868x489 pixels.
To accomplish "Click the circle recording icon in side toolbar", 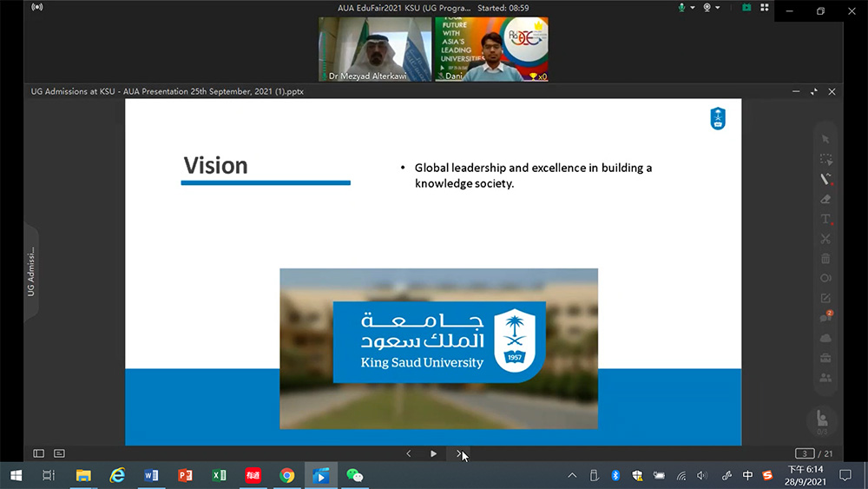I will (x=825, y=278).
